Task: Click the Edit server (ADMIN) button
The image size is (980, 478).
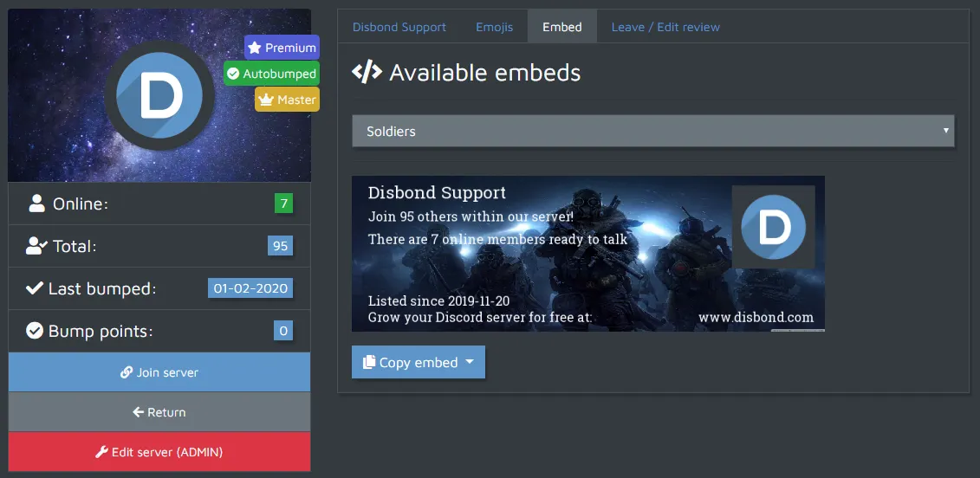Action: point(159,452)
